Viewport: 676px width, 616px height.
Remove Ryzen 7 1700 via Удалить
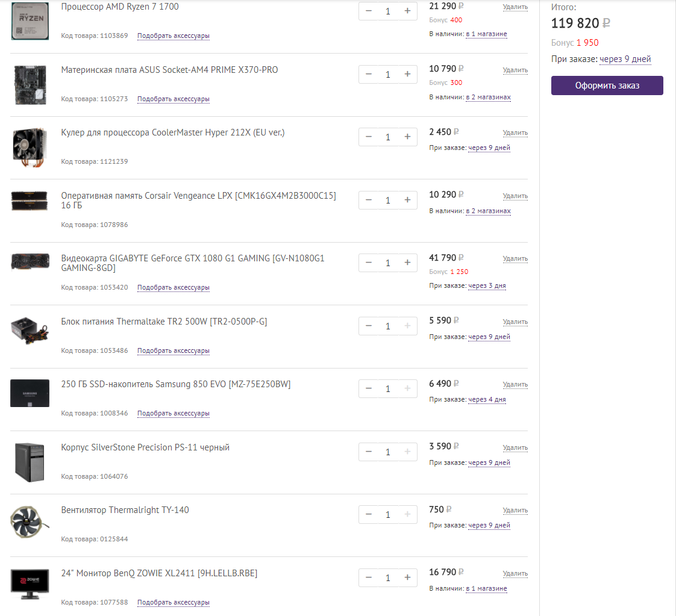tap(515, 7)
